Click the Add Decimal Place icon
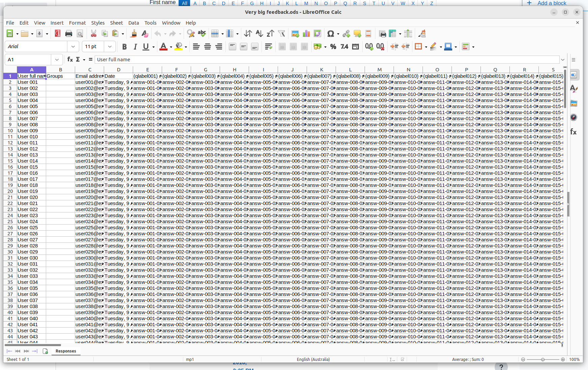 point(369,47)
